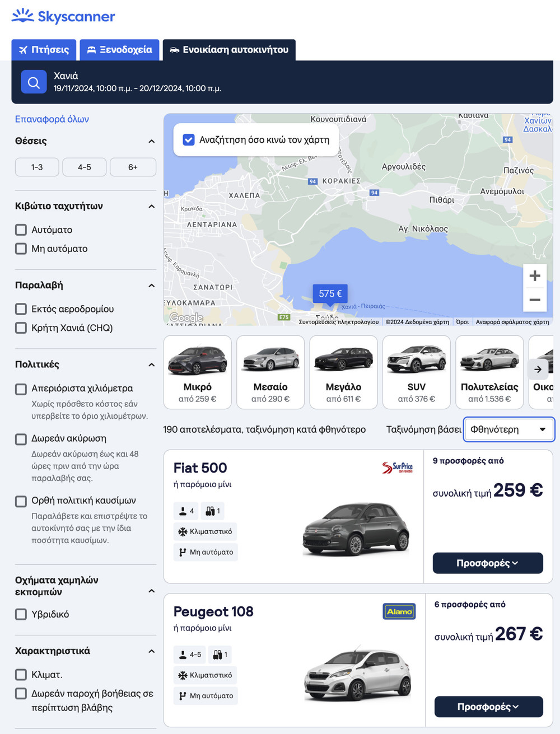The height and width of the screenshot is (734, 560).
Task: Collapse the Θέσεις filter section
Action: (x=151, y=141)
